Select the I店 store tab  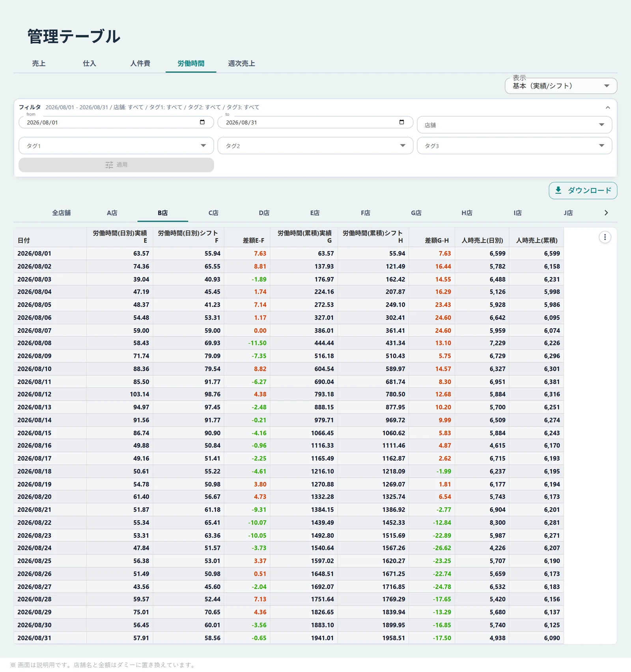pos(517,213)
